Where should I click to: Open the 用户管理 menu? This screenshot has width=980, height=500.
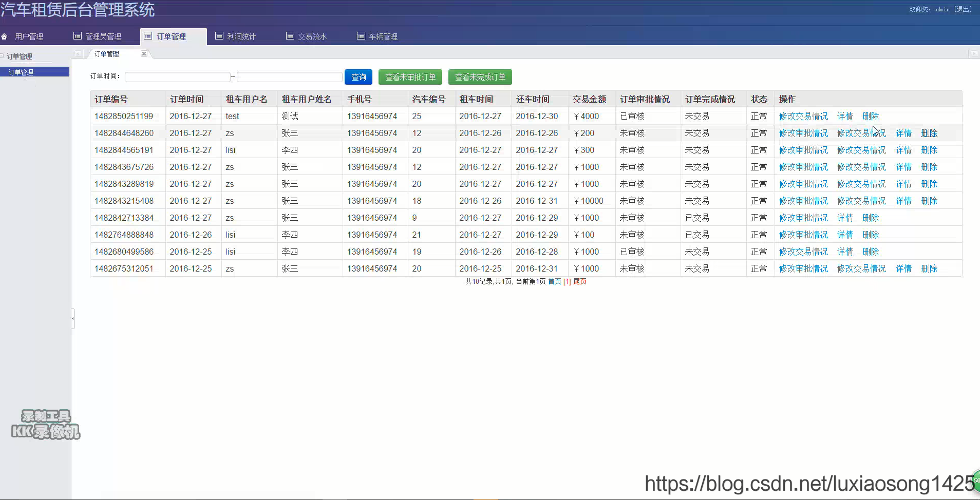point(29,36)
